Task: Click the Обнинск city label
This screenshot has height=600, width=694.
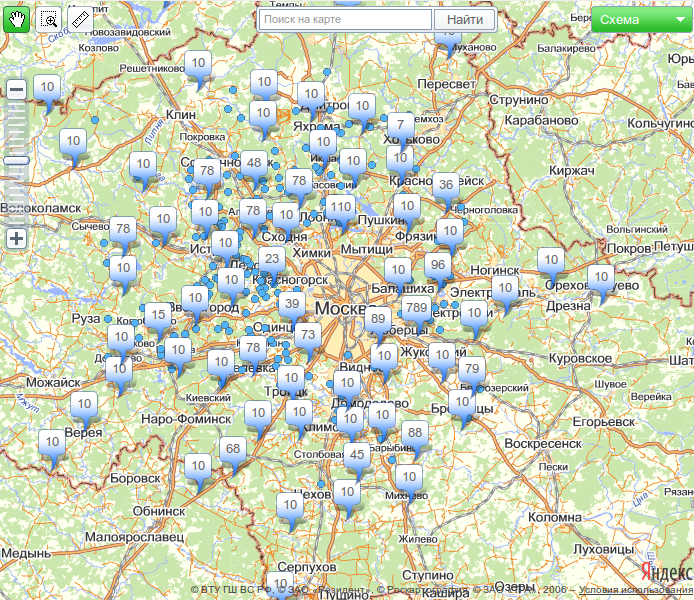Action: pos(159,511)
